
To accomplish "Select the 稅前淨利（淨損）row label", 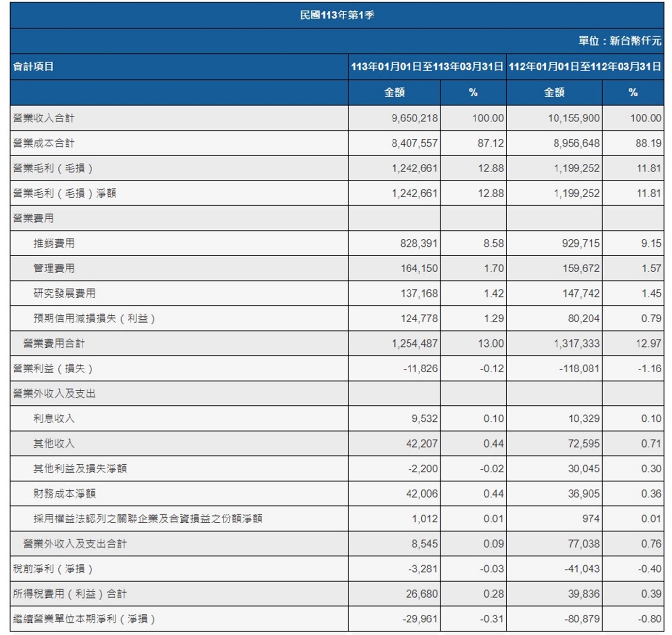I will (53, 568).
